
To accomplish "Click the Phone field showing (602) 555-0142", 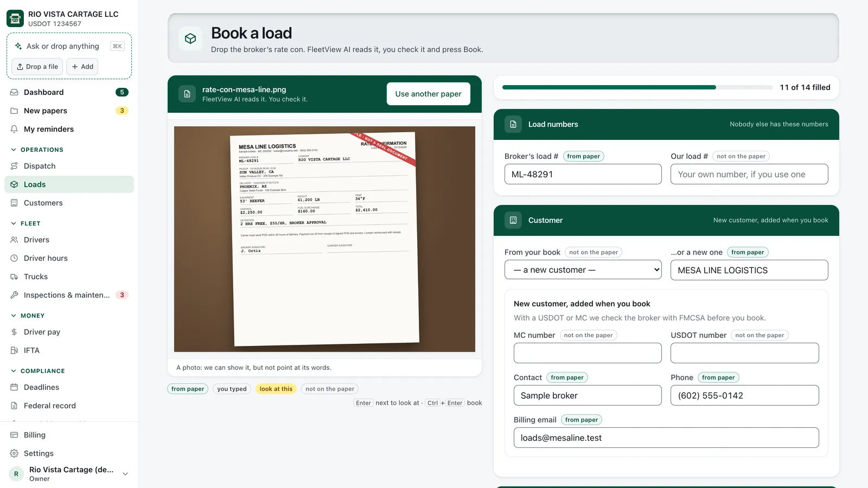I will 745,395.
